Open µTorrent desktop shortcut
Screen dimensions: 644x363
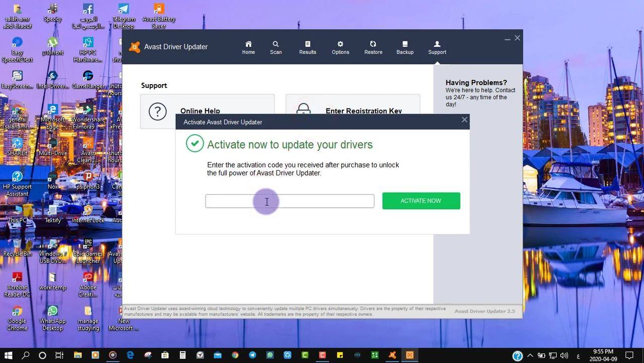(52, 47)
